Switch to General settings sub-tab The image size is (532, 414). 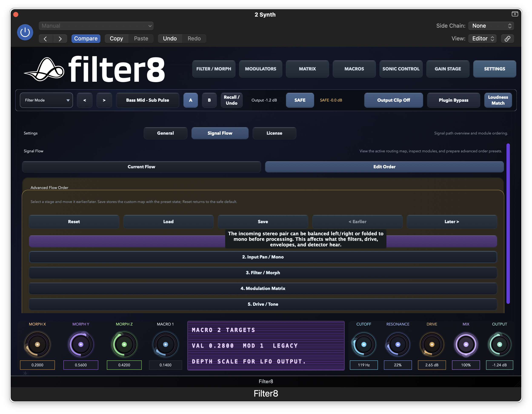click(165, 133)
